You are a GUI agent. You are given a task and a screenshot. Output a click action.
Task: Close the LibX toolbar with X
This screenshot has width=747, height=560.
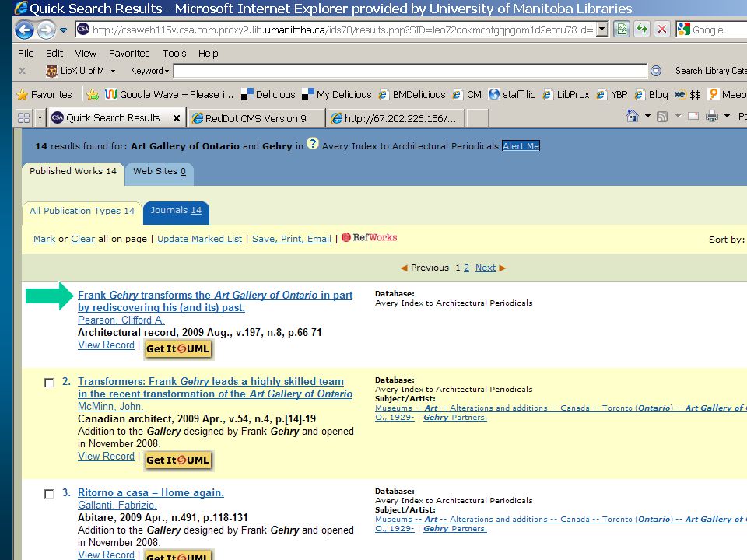coord(22,71)
